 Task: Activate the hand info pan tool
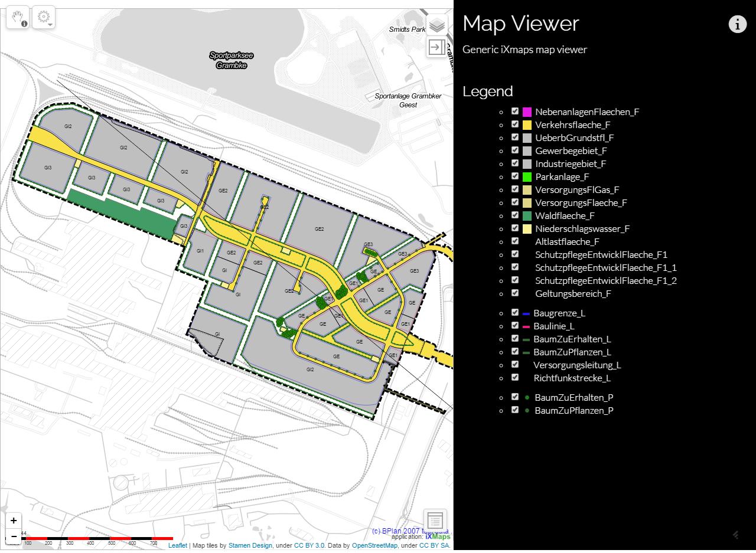[x=18, y=17]
